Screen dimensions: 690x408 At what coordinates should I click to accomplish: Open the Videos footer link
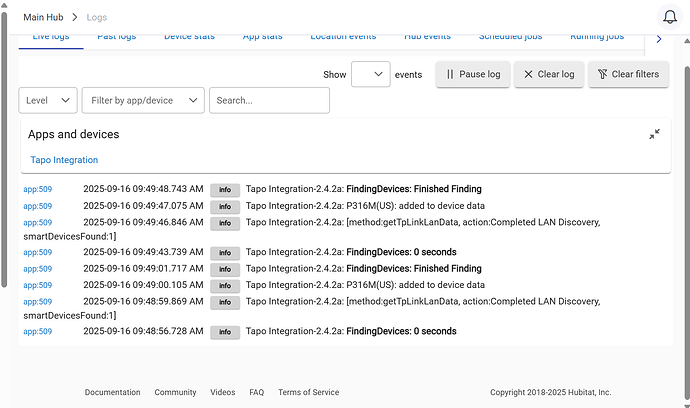pyautogui.click(x=223, y=392)
